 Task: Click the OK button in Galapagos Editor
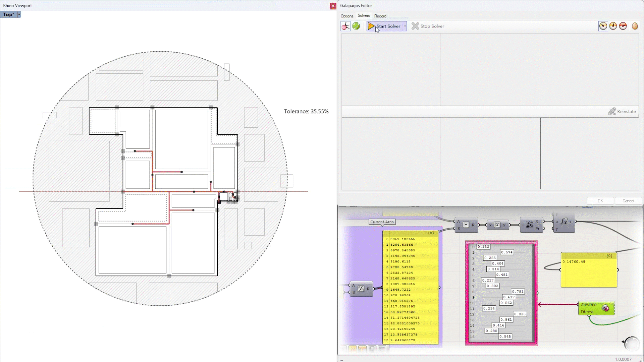(600, 200)
